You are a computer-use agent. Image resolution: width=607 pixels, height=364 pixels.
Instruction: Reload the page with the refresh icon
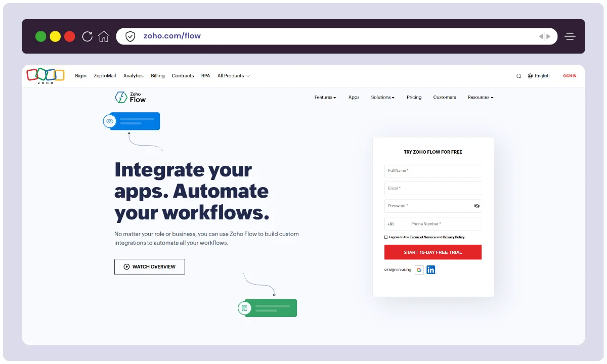[87, 36]
